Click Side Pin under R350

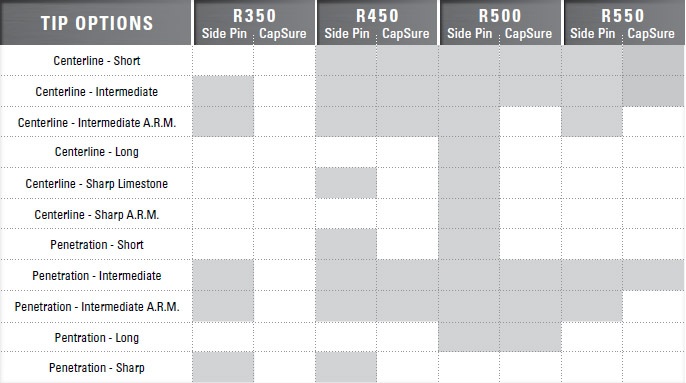224,33
